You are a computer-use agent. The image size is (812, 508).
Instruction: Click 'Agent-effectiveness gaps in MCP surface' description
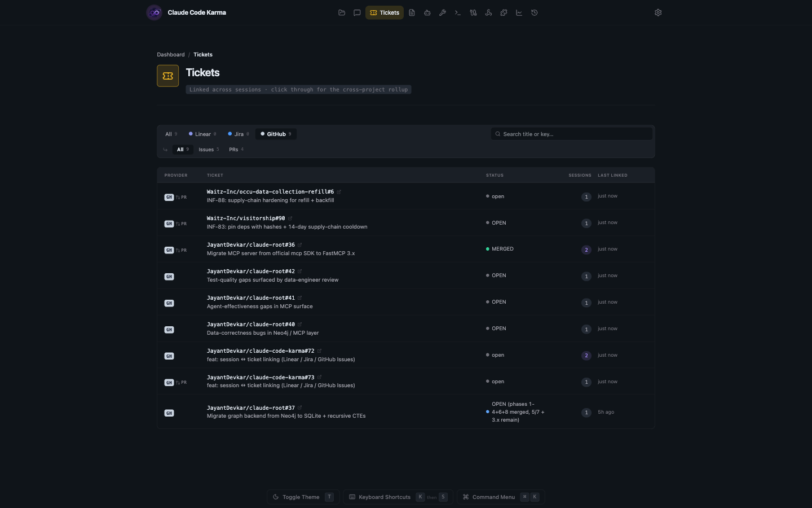pyautogui.click(x=260, y=306)
